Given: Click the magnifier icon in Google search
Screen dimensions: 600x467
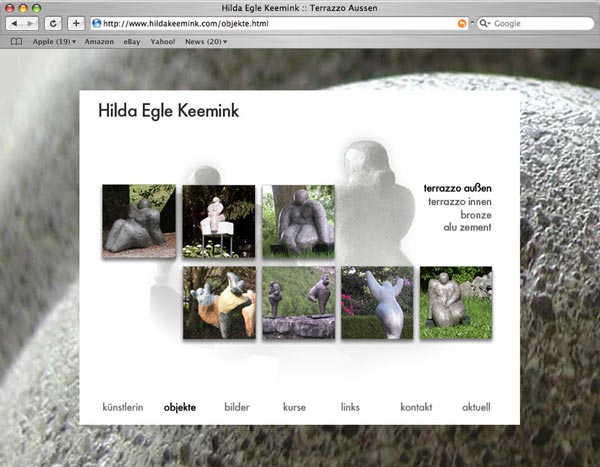Looking at the screenshot, I should click(x=485, y=23).
